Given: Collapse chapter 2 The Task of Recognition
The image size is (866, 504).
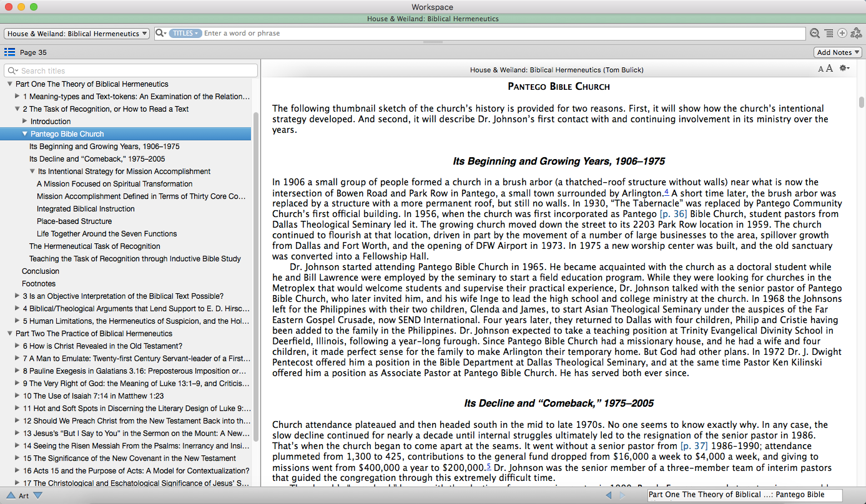Looking at the screenshot, I should (17, 109).
